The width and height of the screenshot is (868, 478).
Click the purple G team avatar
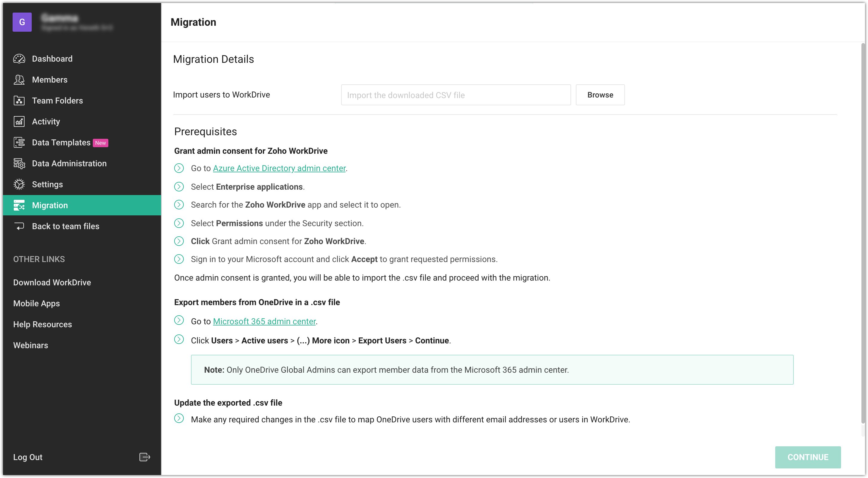22,22
